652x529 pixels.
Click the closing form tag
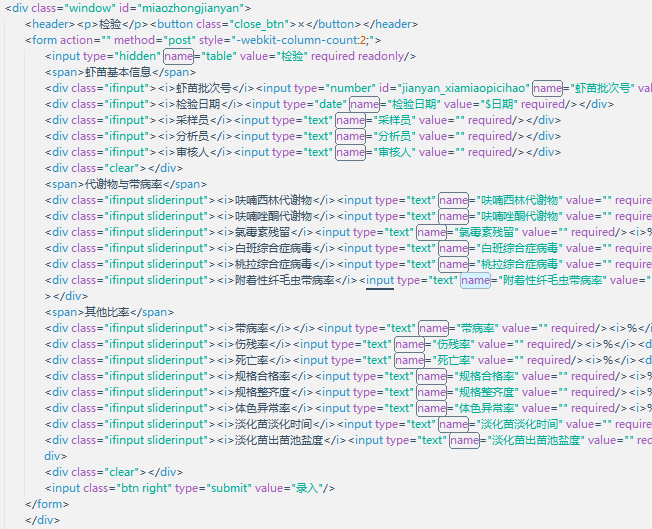coord(47,504)
